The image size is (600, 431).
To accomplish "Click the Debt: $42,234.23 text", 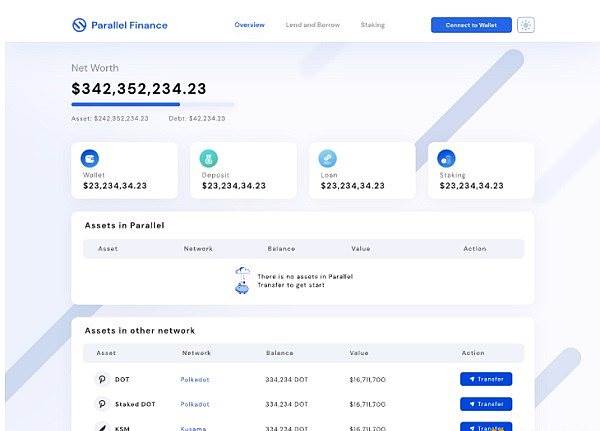I will (x=197, y=119).
